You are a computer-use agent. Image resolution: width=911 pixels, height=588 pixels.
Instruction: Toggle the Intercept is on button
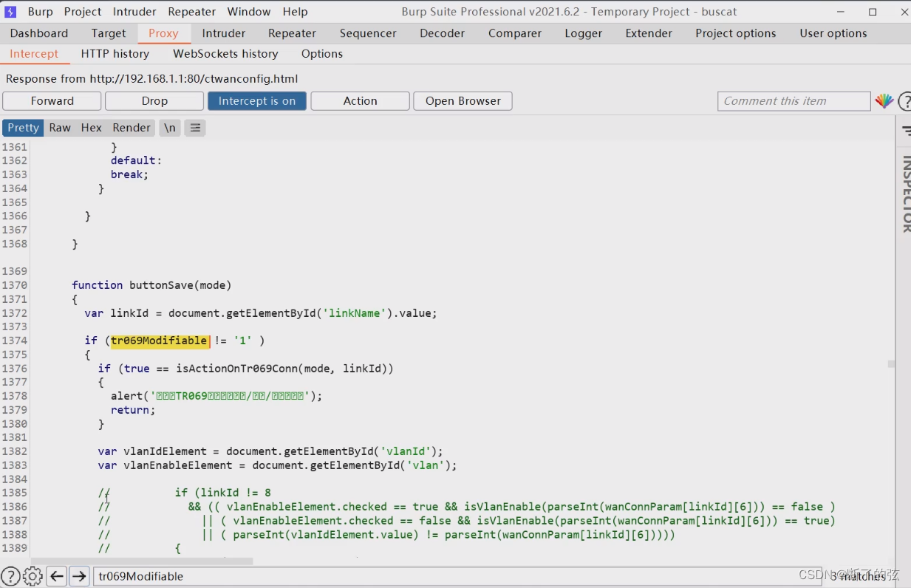point(257,101)
